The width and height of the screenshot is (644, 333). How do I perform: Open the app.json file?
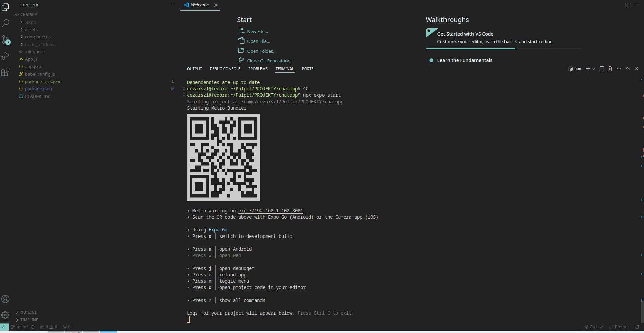point(33,66)
